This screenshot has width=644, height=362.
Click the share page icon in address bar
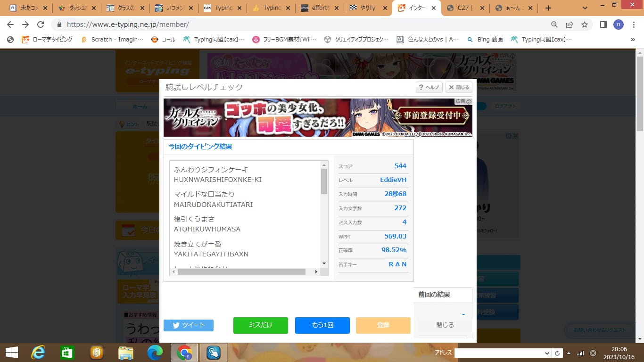(x=570, y=25)
